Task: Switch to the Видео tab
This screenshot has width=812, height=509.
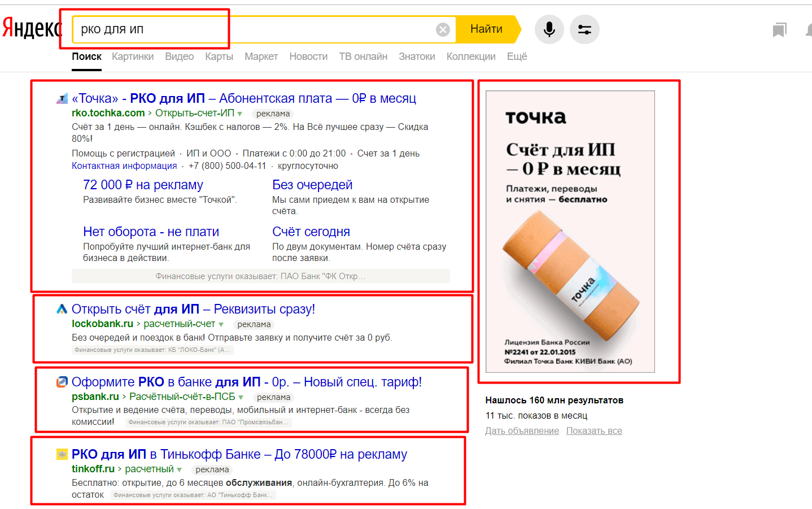Action: [180, 56]
